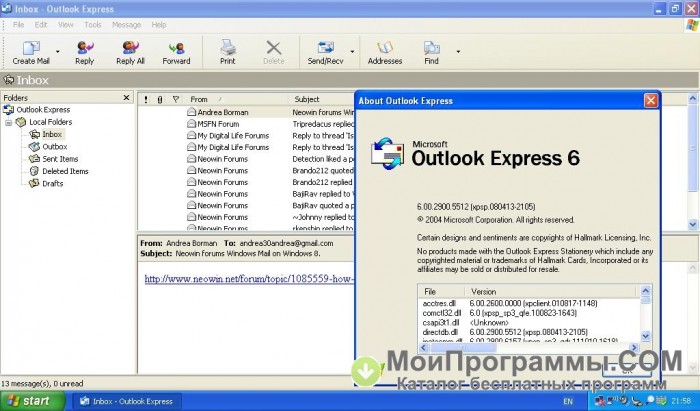Click Inbox - Outlook Express taskbar button
Image resolution: width=700 pixels, height=411 pixels.
pos(127,401)
